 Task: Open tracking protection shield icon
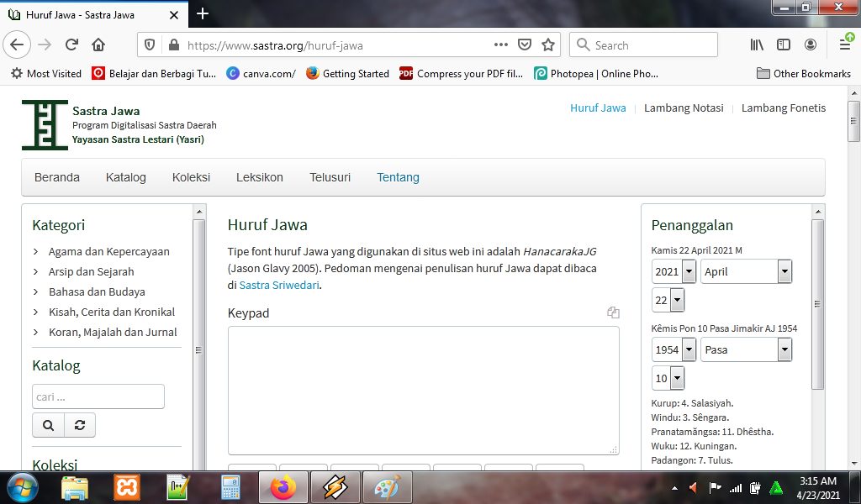pos(150,45)
